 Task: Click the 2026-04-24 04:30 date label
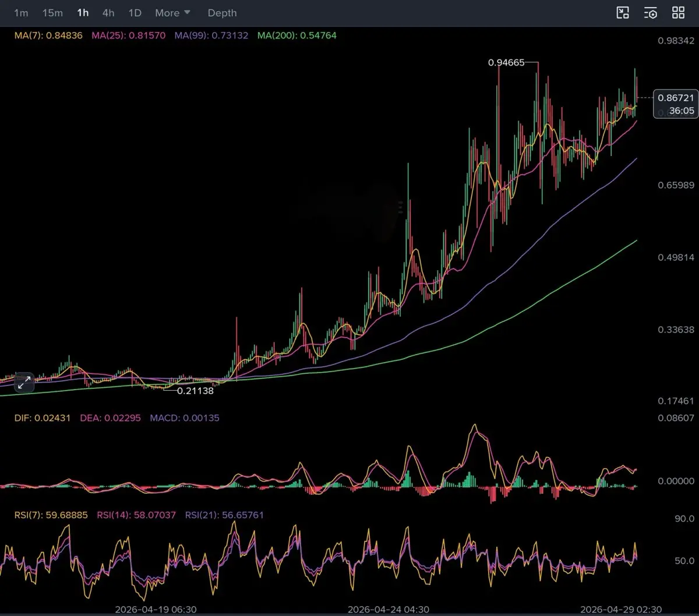tap(389, 610)
